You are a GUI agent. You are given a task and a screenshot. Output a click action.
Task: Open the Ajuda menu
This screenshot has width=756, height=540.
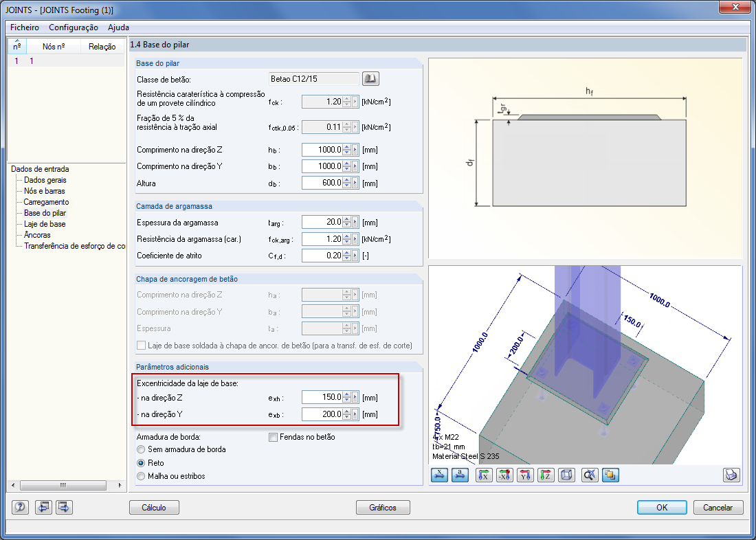(x=118, y=27)
